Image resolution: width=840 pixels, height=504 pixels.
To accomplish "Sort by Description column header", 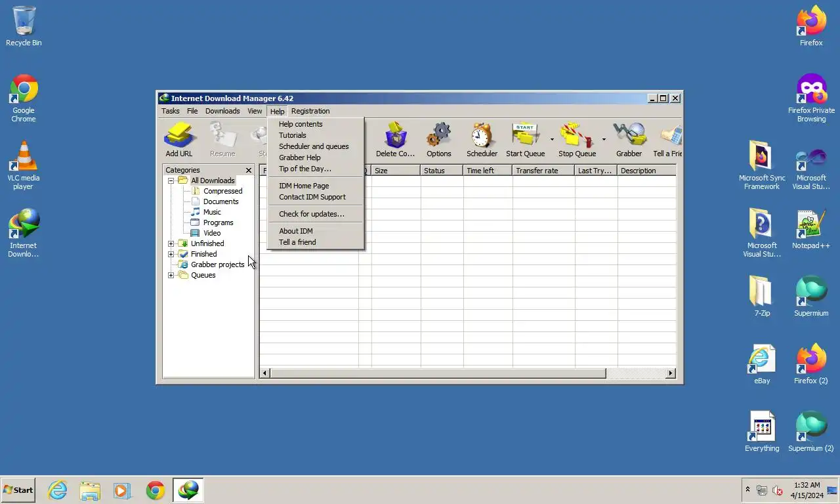I will [x=646, y=171].
